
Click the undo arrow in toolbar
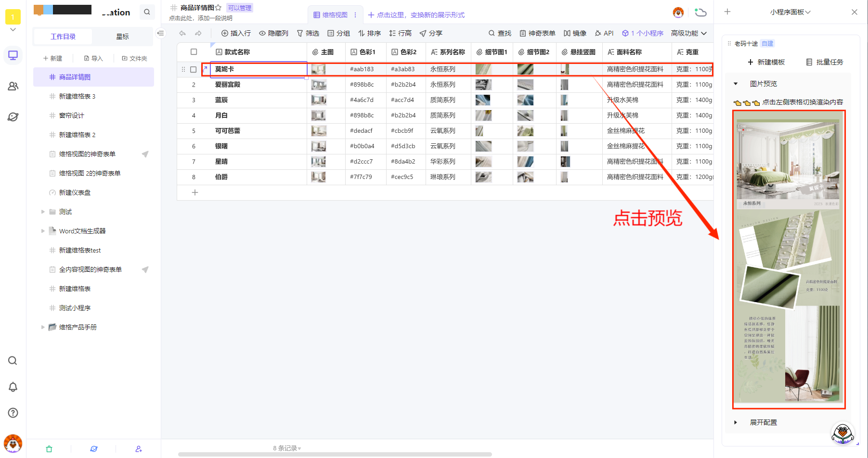click(182, 33)
